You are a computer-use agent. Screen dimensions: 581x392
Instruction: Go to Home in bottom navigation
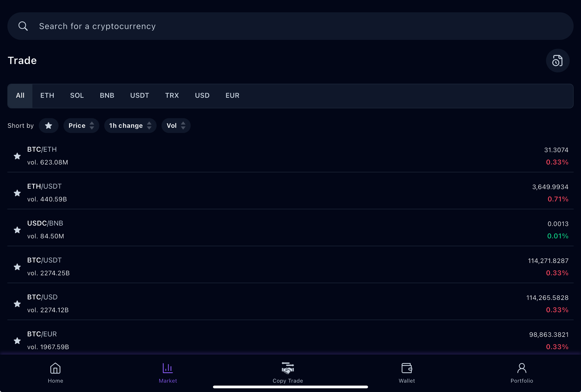[x=55, y=373]
